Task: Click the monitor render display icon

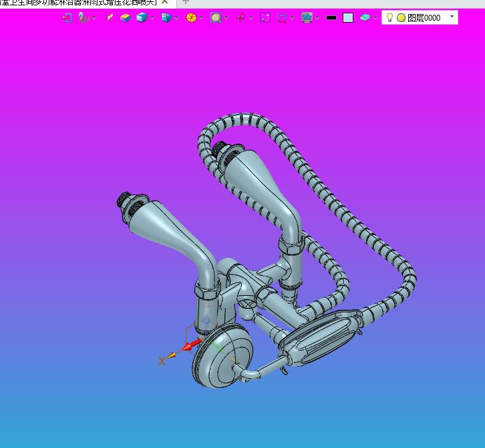Action: coord(307,17)
